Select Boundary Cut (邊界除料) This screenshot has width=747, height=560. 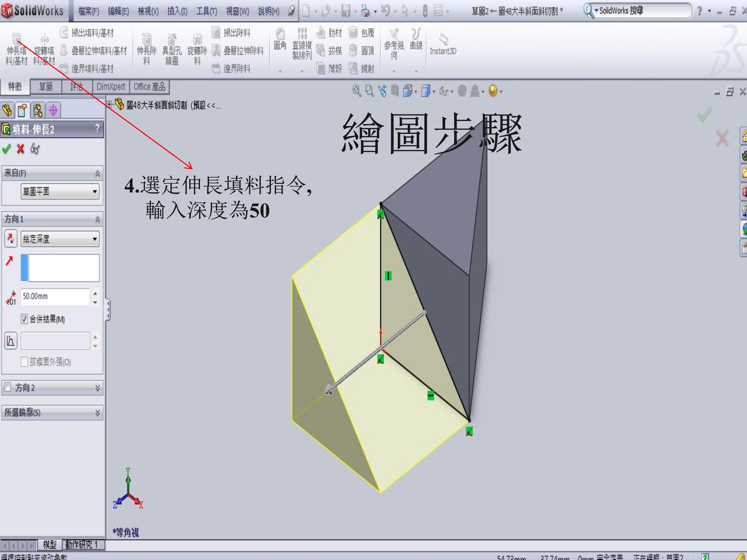(231, 69)
